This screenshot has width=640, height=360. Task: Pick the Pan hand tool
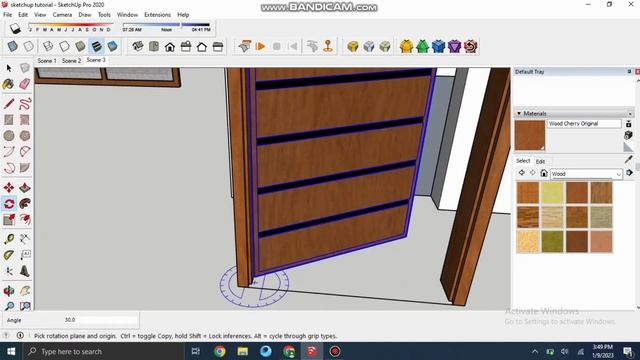coord(25,291)
